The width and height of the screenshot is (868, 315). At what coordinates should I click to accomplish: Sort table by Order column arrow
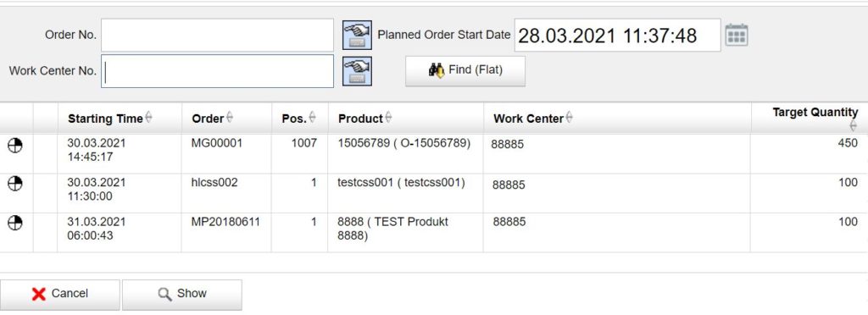click(230, 118)
